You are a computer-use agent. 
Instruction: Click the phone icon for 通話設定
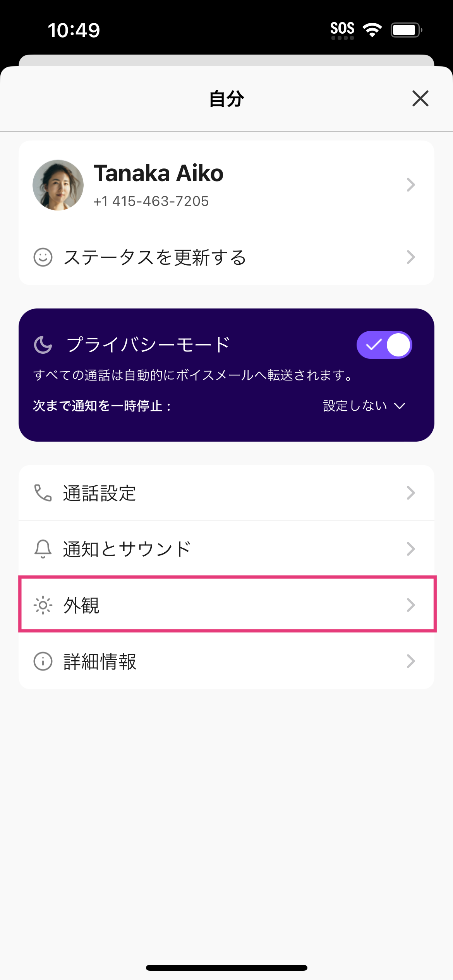pyautogui.click(x=43, y=493)
